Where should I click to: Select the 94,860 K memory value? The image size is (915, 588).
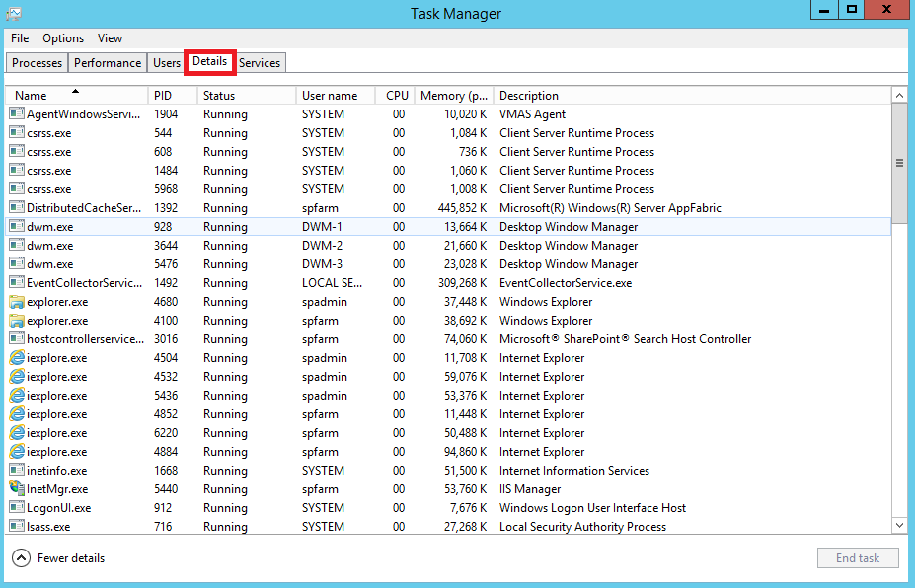click(x=465, y=452)
